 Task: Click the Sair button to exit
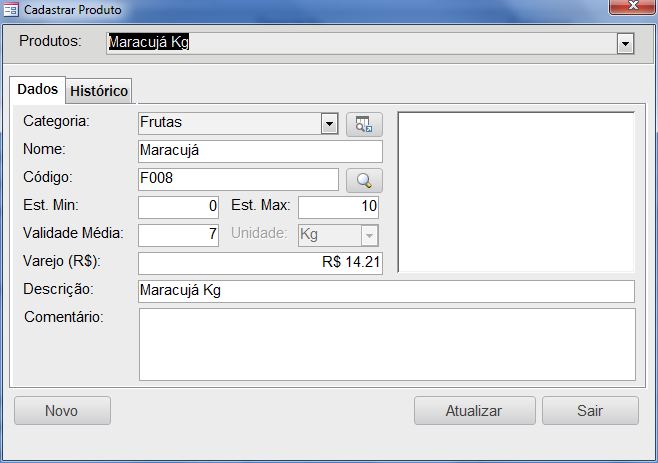coord(589,410)
